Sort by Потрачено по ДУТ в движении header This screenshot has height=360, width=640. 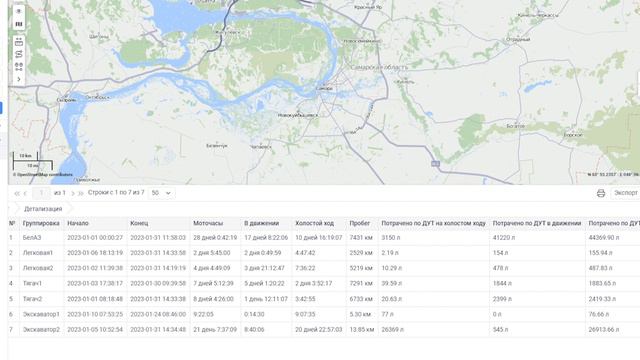click(537, 223)
